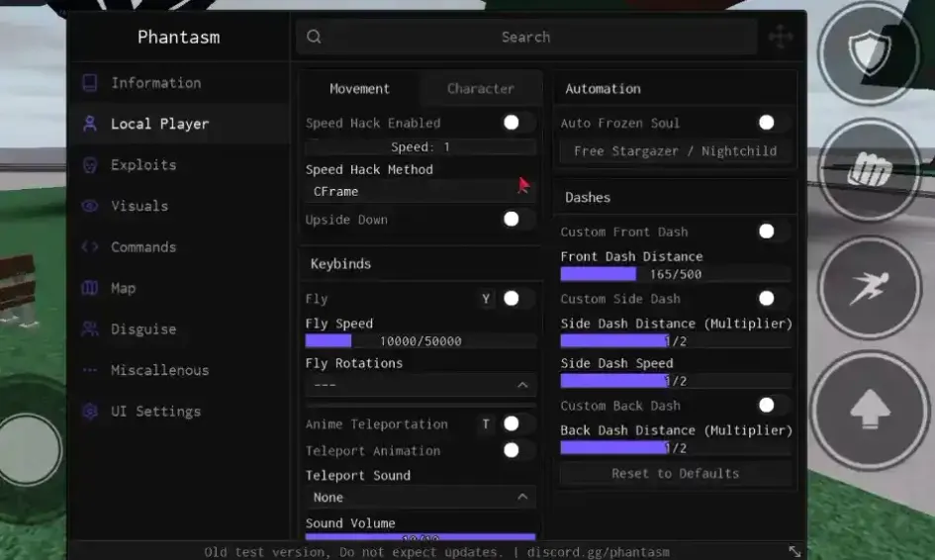Click the Dashes section header
The width and height of the screenshot is (935, 560).
[588, 198]
